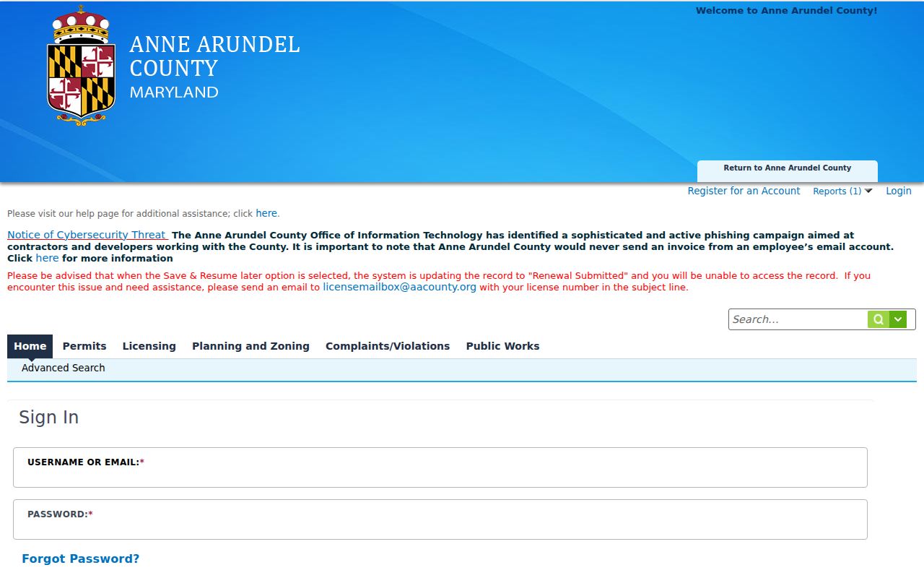Click the Advanced Search submenu item

pyautogui.click(x=64, y=368)
